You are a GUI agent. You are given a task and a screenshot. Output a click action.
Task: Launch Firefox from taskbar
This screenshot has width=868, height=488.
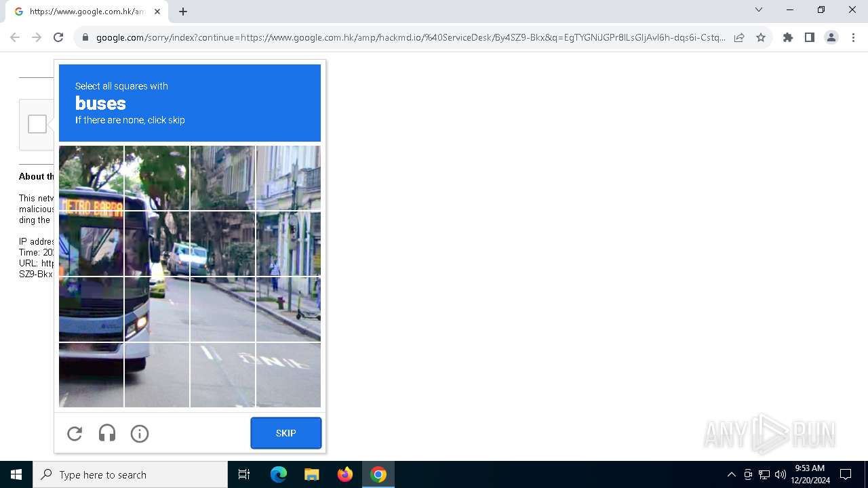point(345,474)
